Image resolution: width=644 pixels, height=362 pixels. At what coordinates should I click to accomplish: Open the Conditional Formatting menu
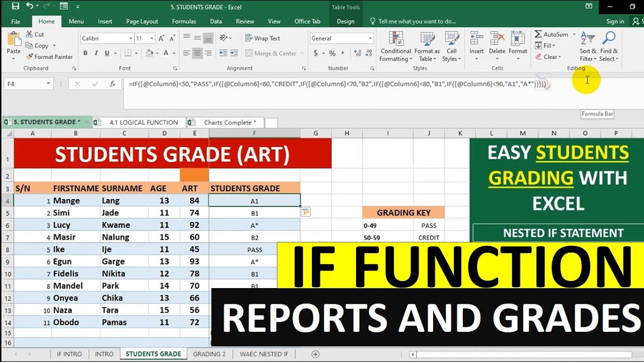(x=395, y=46)
